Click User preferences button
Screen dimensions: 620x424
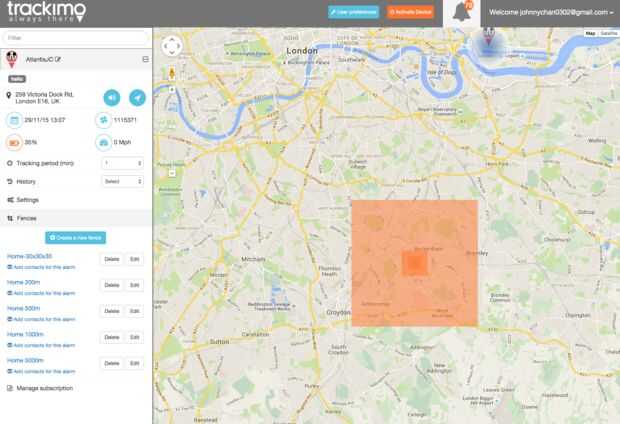(353, 12)
